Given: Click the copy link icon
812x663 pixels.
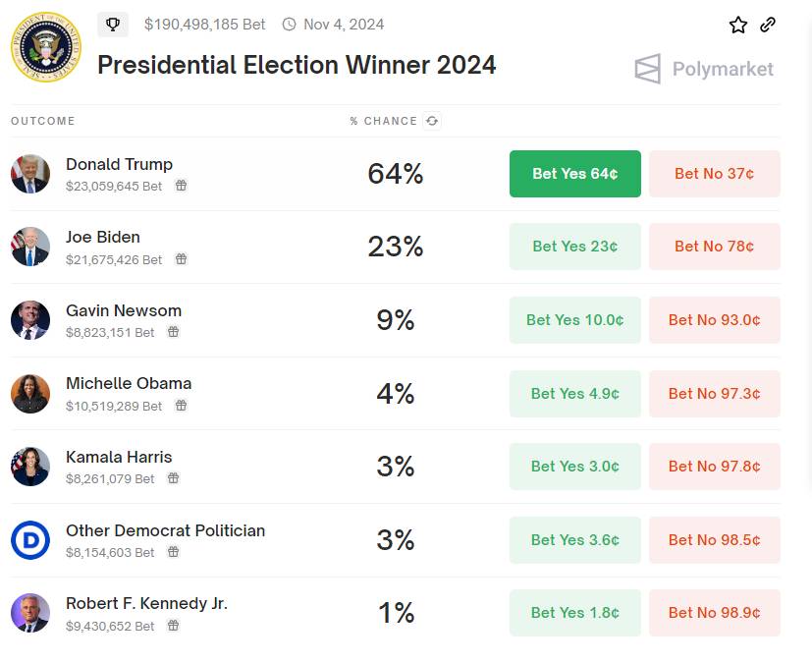Looking at the screenshot, I should [768, 25].
